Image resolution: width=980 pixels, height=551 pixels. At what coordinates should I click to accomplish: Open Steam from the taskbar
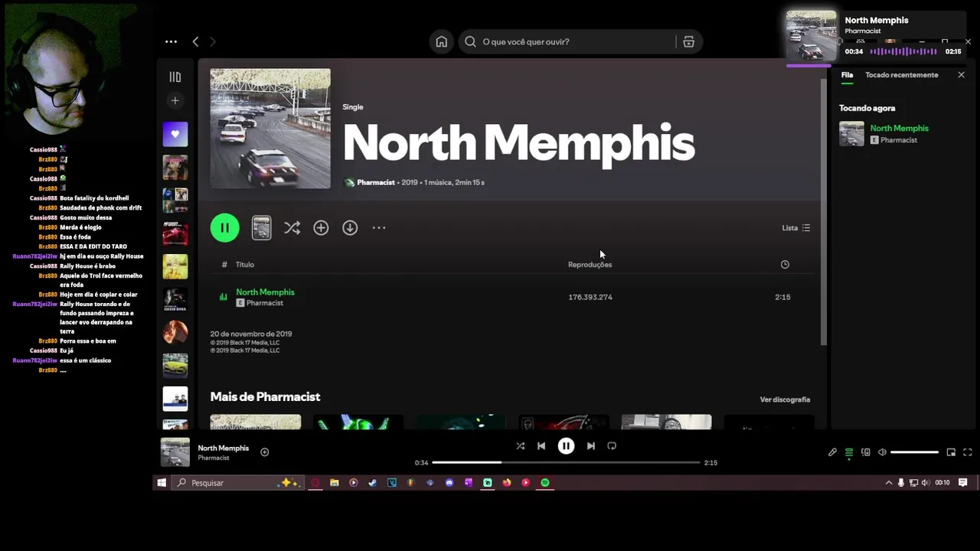coord(373,483)
